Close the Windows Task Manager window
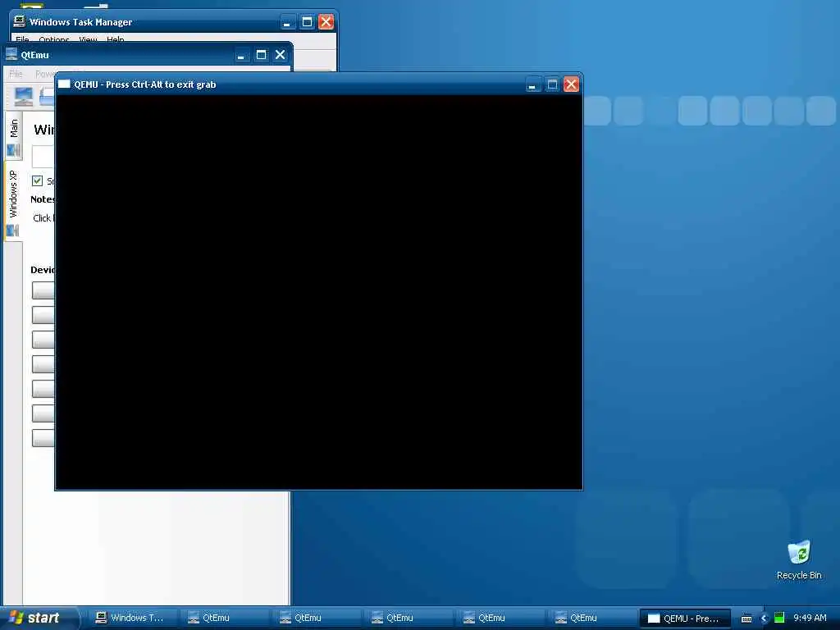The image size is (840, 630). (x=326, y=22)
